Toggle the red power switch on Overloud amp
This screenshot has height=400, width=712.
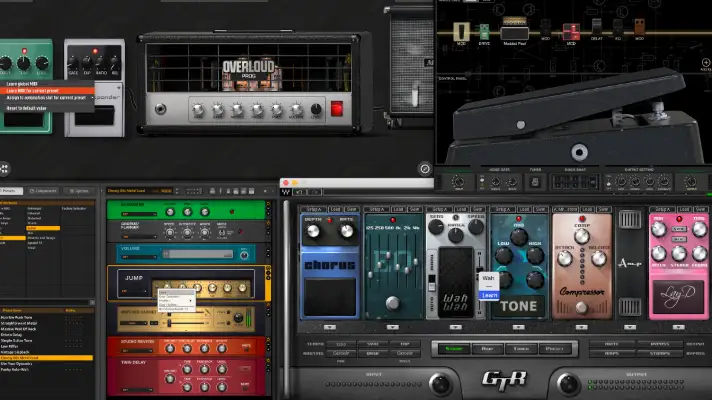pos(337,108)
